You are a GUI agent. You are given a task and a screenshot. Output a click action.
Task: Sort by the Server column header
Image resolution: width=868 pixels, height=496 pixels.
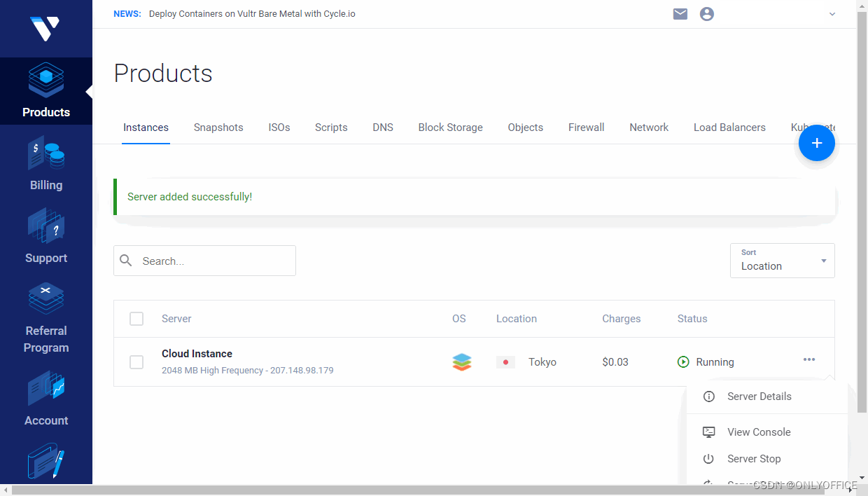point(176,319)
